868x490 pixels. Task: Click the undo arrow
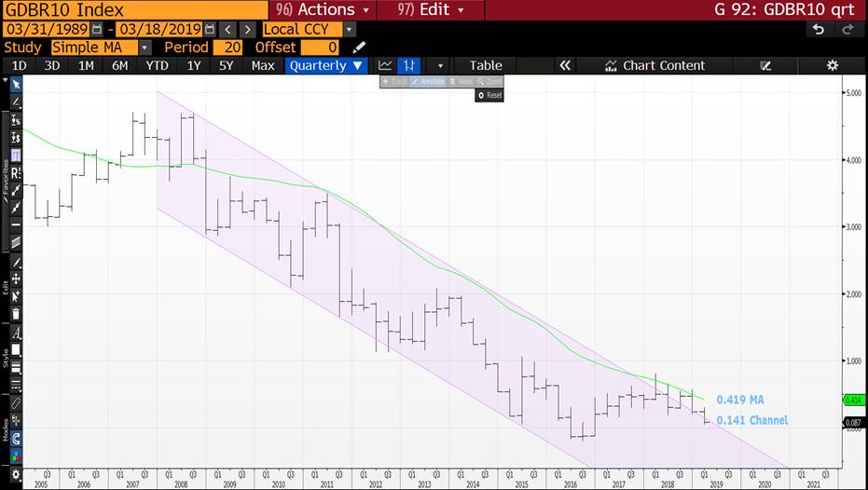pos(819,29)
